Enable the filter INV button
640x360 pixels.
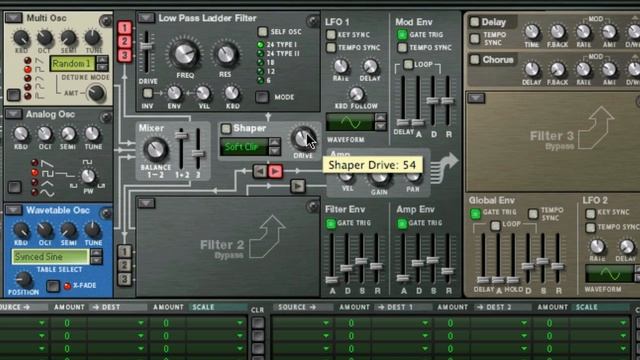pos(148,93)
